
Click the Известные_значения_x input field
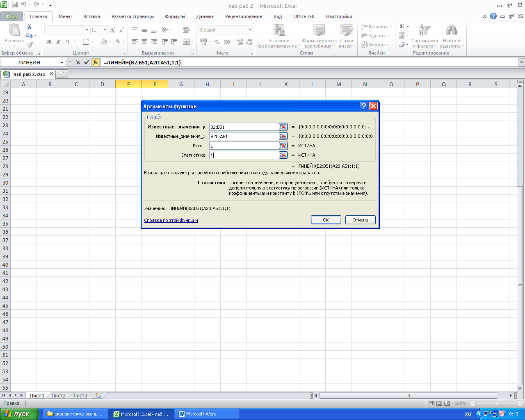click(244, 136)
